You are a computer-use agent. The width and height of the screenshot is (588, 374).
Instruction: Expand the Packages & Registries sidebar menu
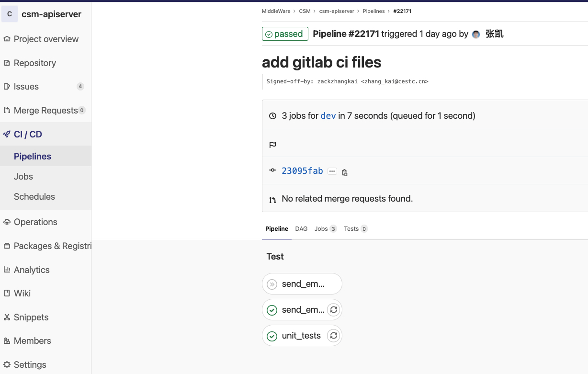click(x=52, y=246)
